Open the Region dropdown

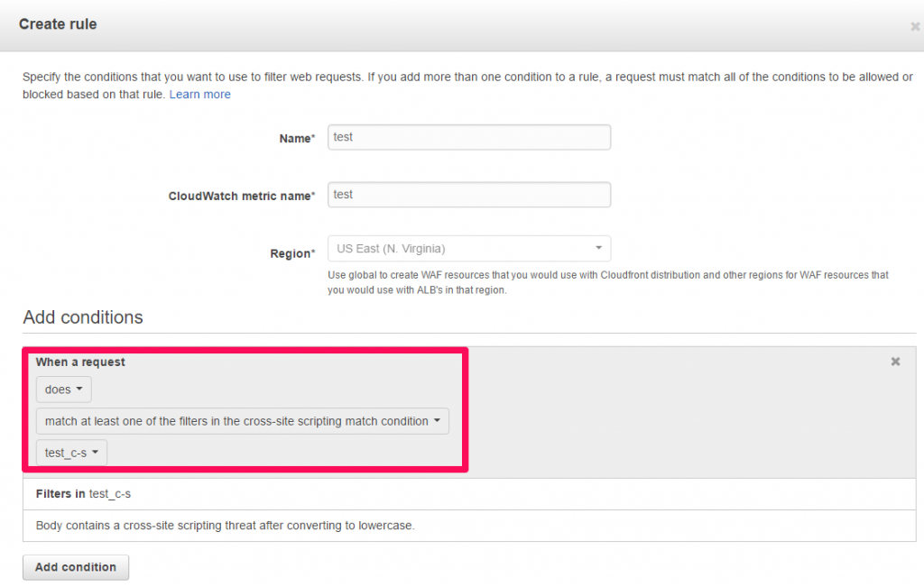pos(469,249)
